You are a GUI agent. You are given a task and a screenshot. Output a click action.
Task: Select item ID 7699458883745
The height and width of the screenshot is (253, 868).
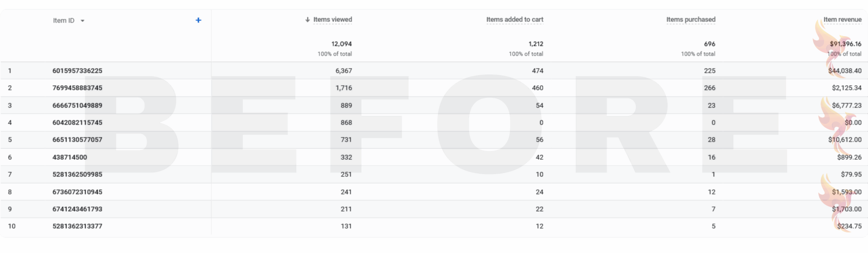[x=77, y=88]
